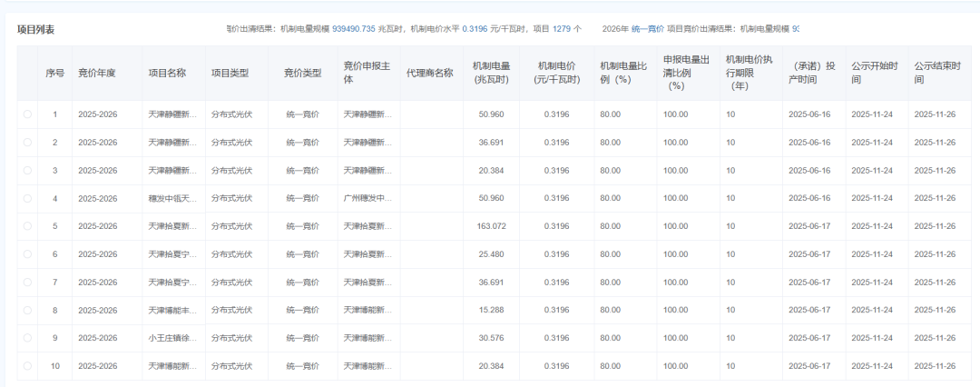Open project name 穗发中�European row 4 cell
Screen dimensions: 980x387
point(172,198)
